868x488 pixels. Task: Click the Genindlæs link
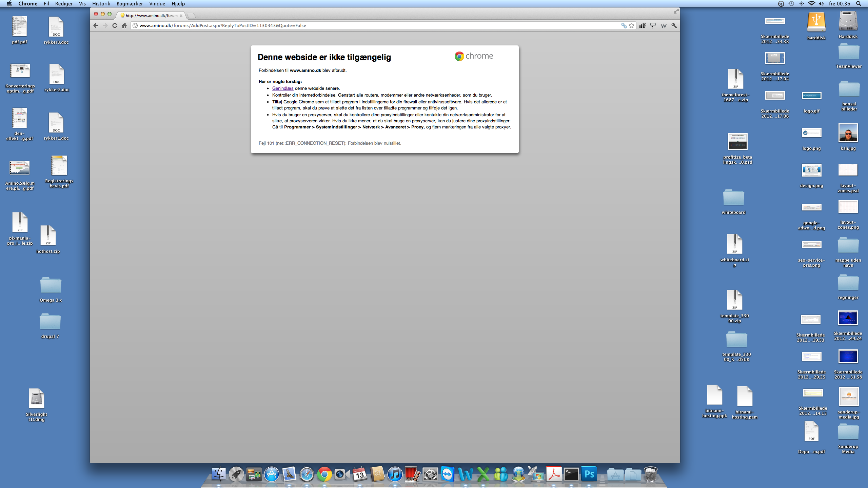(282, 88)
